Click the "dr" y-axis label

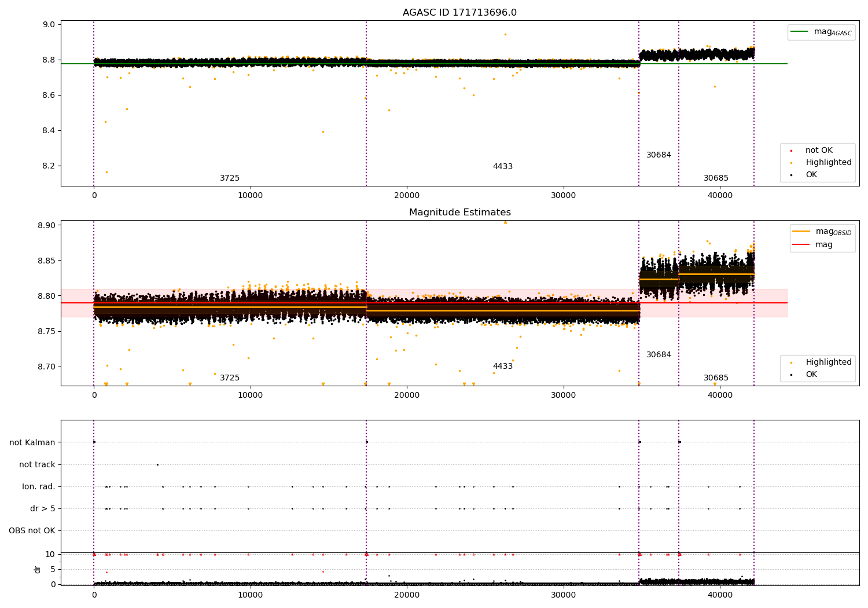tap(38, 569)
